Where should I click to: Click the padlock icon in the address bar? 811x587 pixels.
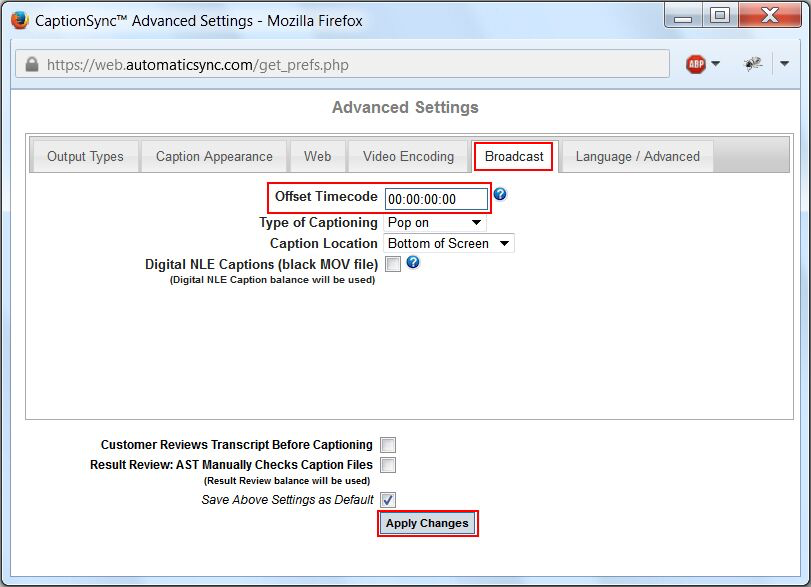tap(32, 63)
